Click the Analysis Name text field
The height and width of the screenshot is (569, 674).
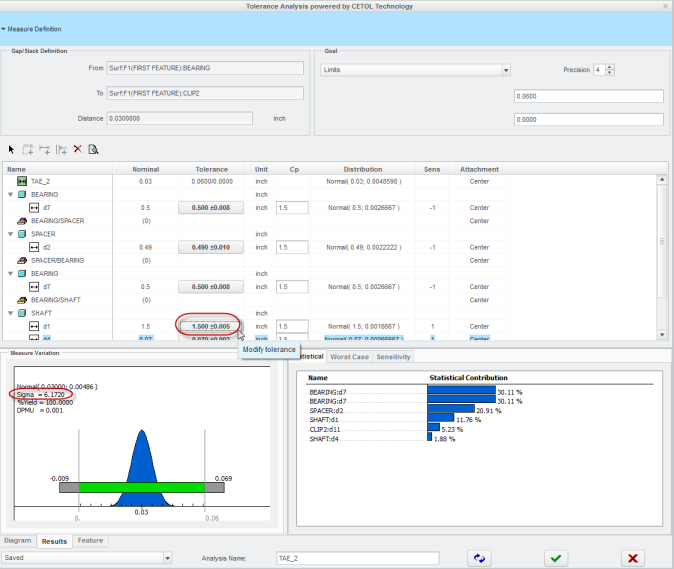tap(357, 558)
